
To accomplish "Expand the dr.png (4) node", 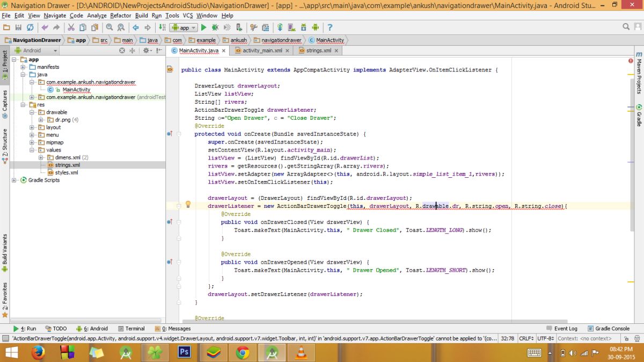I will pyautogui.click(x=41, y=120).
